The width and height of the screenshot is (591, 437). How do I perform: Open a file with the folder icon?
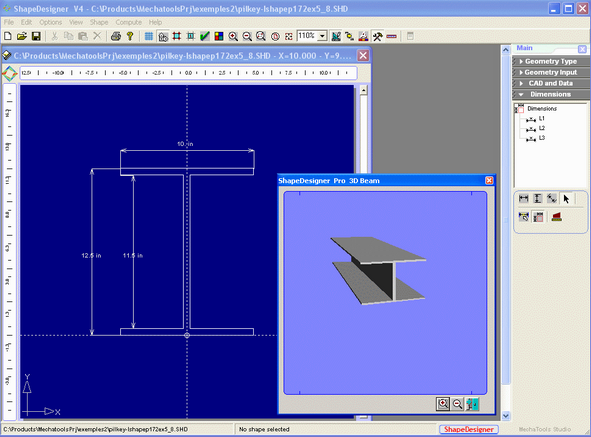(22, 36)
